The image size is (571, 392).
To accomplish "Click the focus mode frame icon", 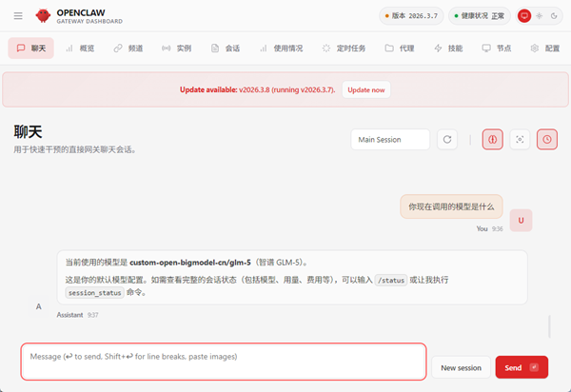I will (520, 140).
